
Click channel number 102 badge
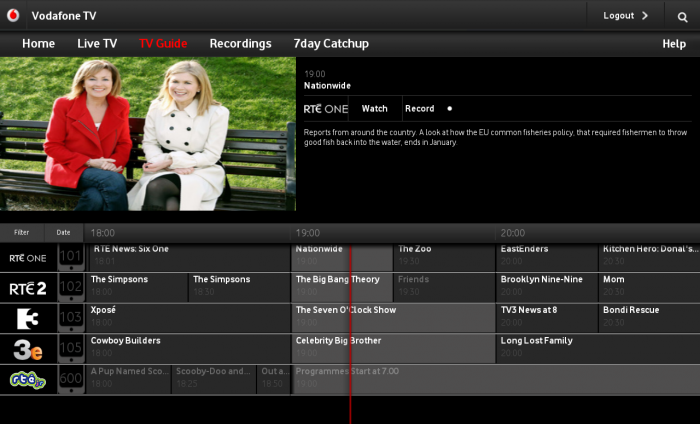click(x=71, y=288)
